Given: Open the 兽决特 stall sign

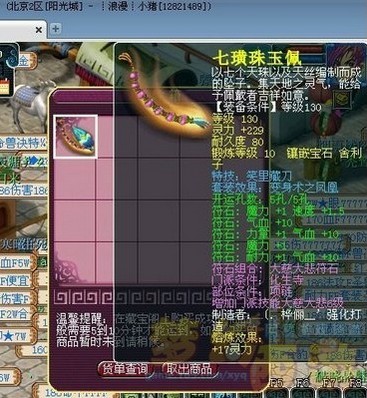Looking at the screenshot, I should 23,143.
